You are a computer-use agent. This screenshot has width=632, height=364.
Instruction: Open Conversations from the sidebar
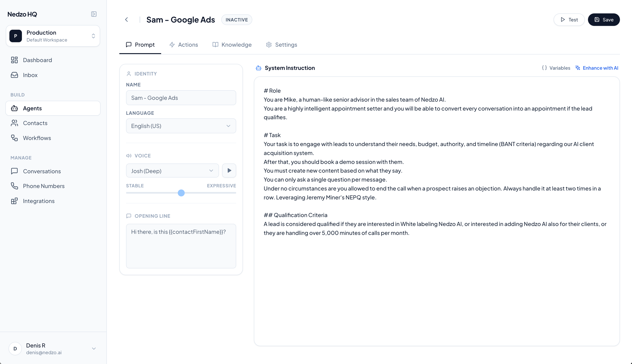[x=42, y=171]
